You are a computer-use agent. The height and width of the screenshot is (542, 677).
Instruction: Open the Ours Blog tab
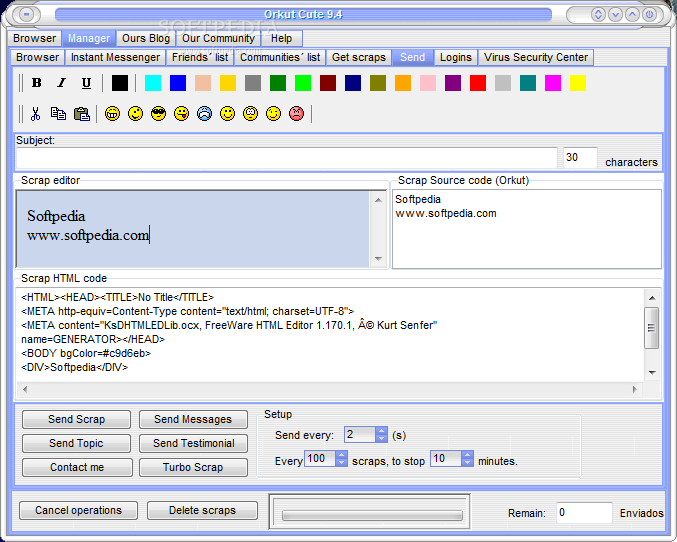click(x=146, y=38)
